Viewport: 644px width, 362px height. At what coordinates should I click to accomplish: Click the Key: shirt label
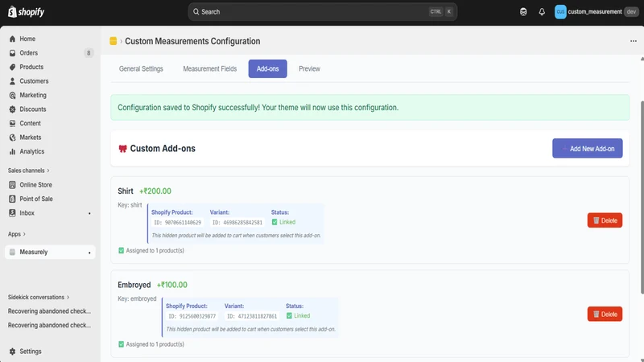tap(130, 205)
